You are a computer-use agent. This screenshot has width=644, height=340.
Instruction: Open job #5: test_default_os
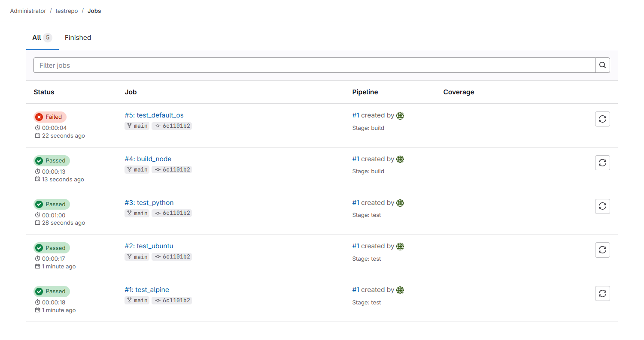(x=154, y=115)
